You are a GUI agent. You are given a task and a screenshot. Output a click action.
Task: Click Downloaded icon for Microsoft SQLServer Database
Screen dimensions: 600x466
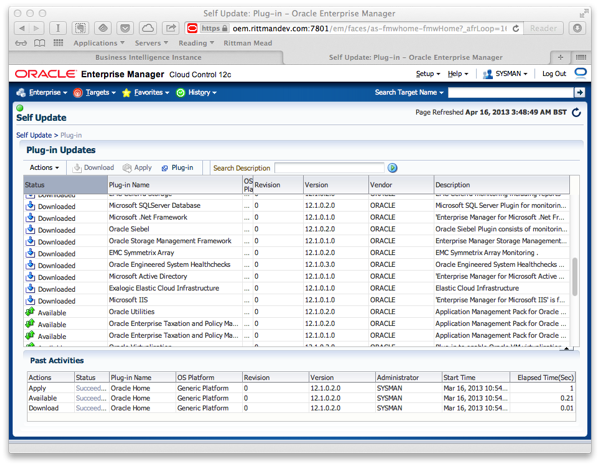pos(30,205)
